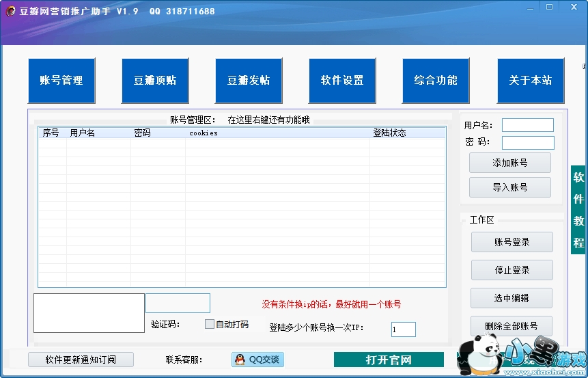Viewport: 588px width, 378px height.
Task: Sort by 用户名 column header
Action: [x=99, y=133]
